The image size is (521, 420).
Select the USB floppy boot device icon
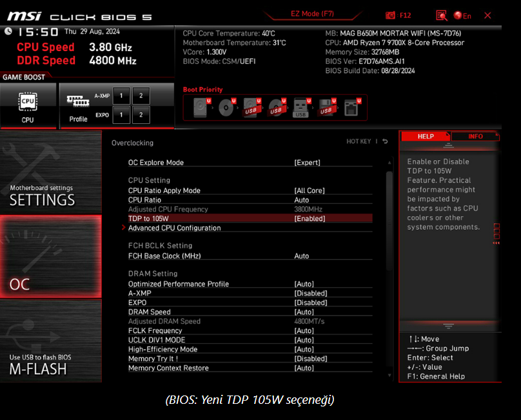click(x=328, y=107)
